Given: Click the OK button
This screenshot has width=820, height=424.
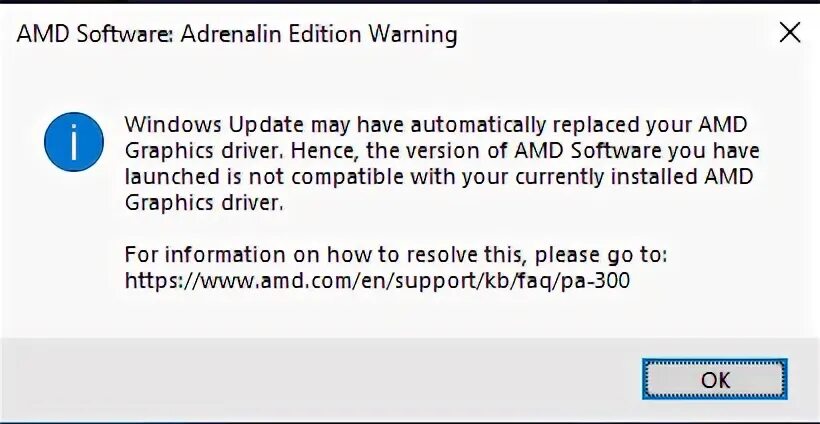Looking at the screenshot, I should 715,381.
